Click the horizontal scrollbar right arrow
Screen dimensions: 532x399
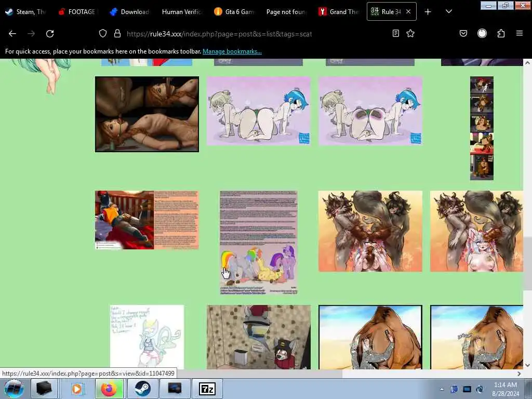pyautogui.click(x=519, y=374)
